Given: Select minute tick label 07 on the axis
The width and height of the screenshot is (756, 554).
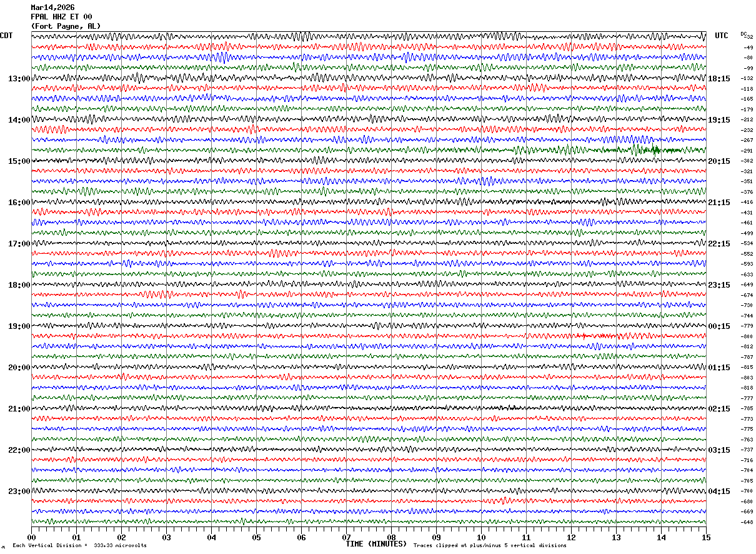Looking at the screenshot, I should (x=346, y=537).
